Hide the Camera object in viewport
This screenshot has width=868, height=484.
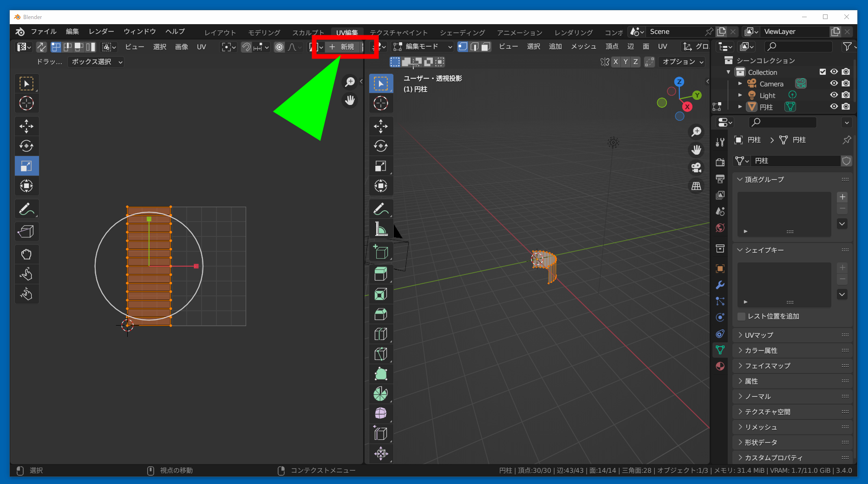[834, 84]
